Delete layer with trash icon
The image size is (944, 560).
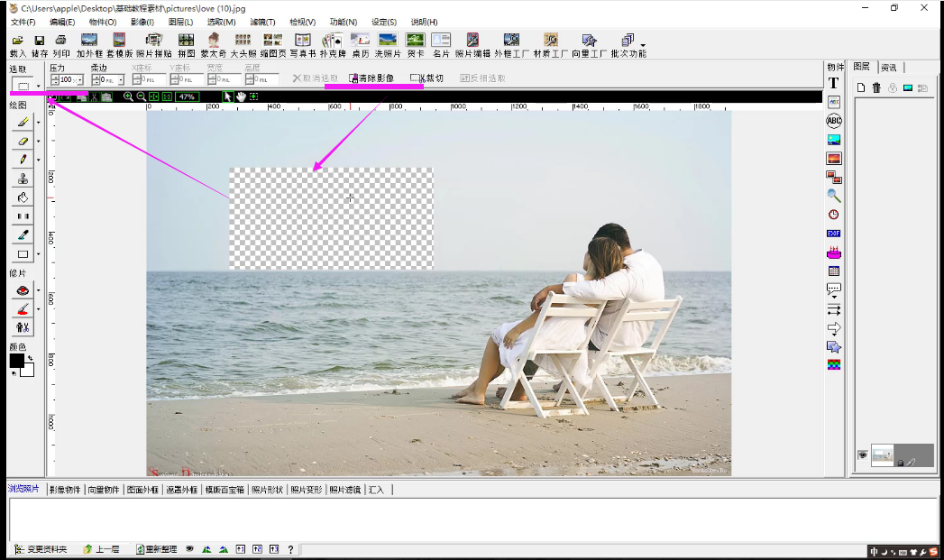pyautogui.click(x=876, y=87)
